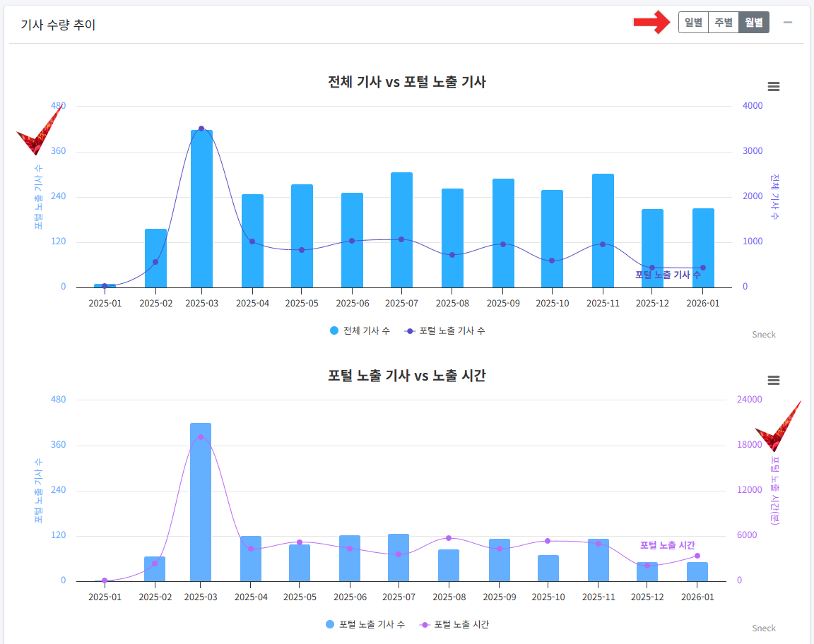Open the bottom chart's hamburger export menu
The height and width of the screenshot is (644, 814).
[x=773, y=380]
